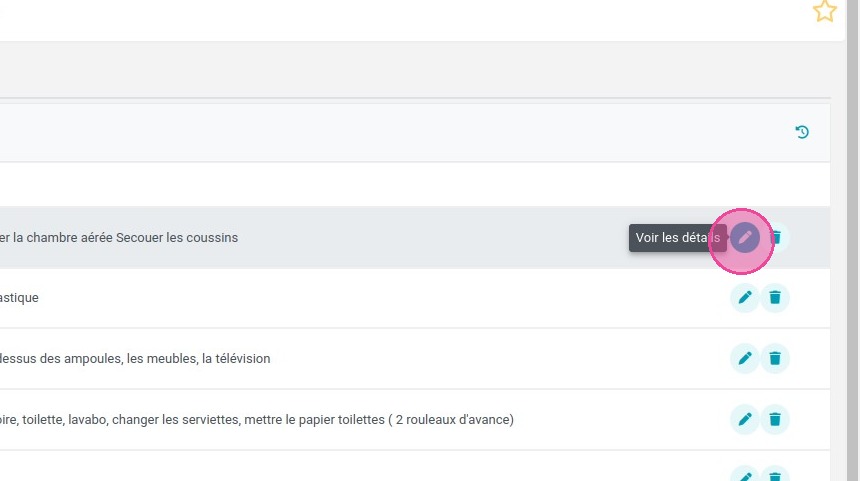The width and height of the screenshot is (860, 481).
Task: Delete the 'ampoules, les meubles, la télévision' task
Action: 775,359
